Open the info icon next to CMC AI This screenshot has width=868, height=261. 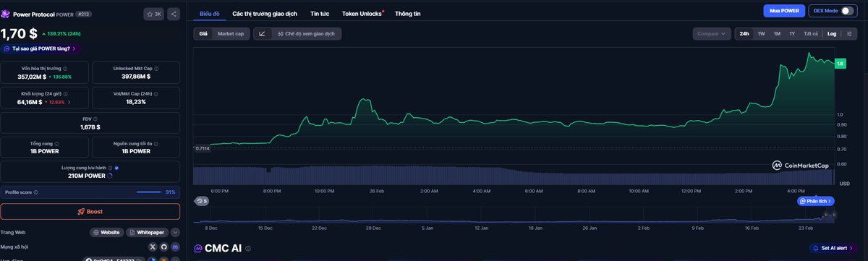248,249
